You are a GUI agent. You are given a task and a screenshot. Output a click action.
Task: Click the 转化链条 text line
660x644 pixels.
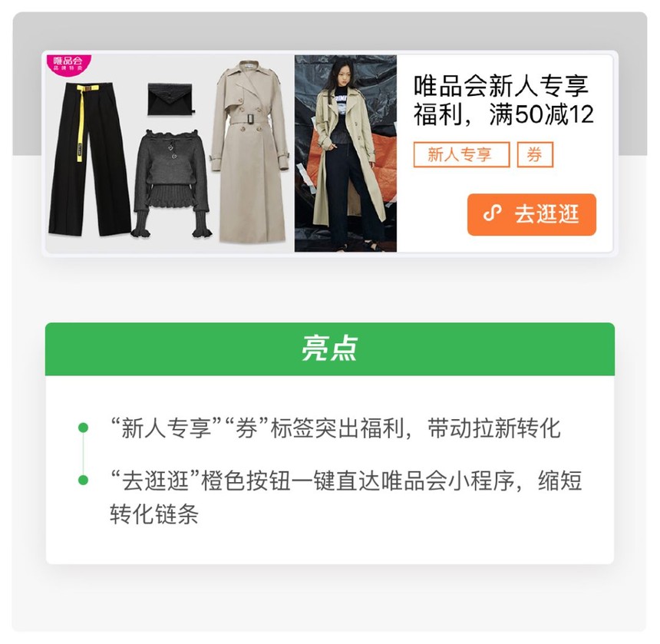coord(154,514)
